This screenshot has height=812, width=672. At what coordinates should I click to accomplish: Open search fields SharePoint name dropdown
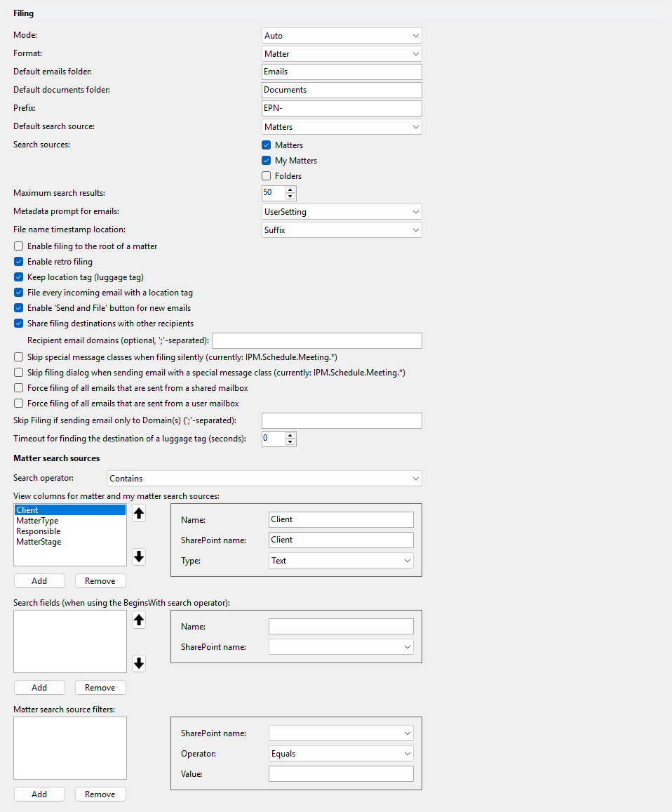click(341, 647)
